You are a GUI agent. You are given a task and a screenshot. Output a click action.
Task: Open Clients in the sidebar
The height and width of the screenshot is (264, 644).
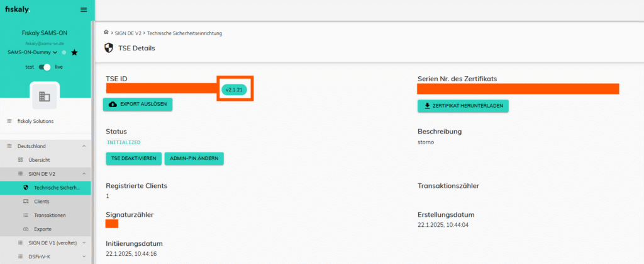[42, 202]
